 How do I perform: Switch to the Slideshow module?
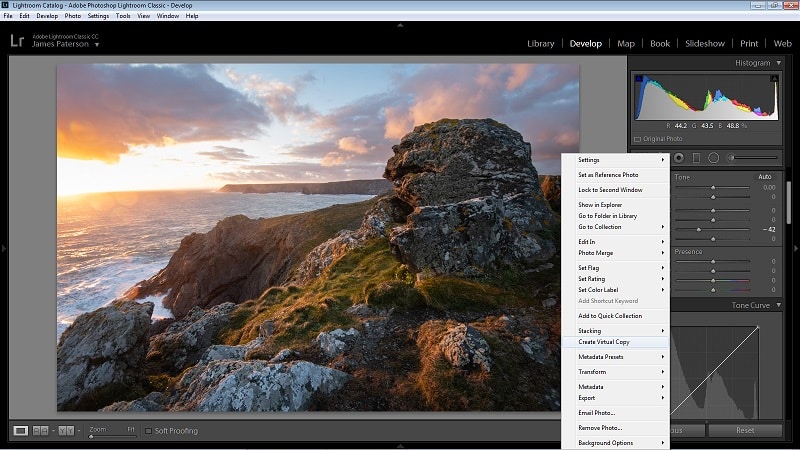tap(705, 43)
